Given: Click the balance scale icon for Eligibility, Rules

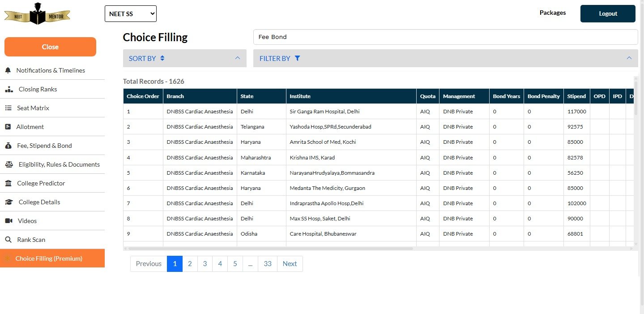Looking at the screenshot, I should pyautogui.click(x=9, y=164).
